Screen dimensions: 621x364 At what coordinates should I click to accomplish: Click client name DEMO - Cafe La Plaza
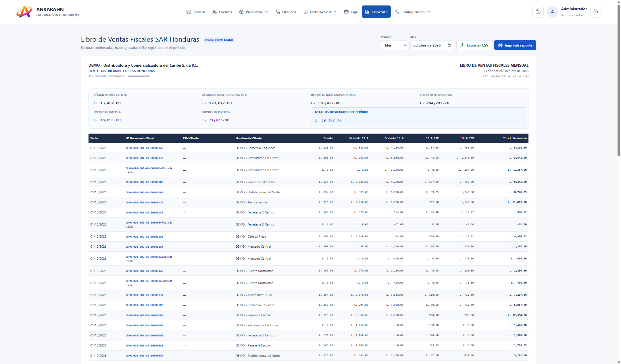(x=251, y=236)
